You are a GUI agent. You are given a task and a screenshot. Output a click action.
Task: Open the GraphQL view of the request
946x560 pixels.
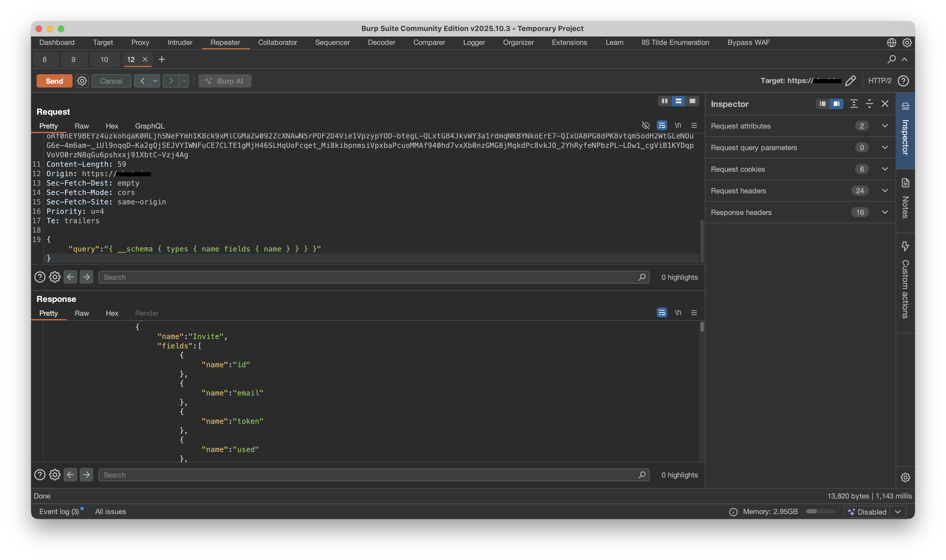tap(150, 126)
